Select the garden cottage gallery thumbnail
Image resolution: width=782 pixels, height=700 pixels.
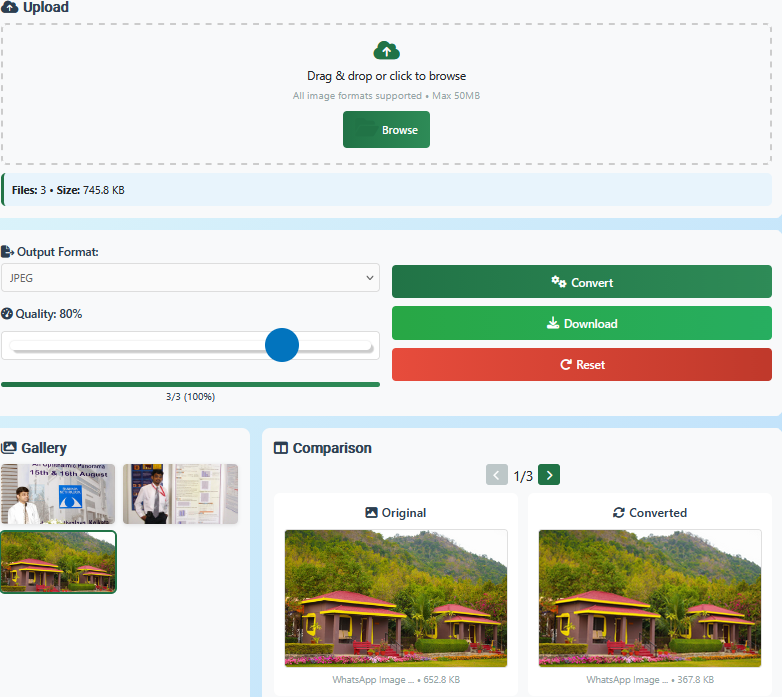coord(58,561)
